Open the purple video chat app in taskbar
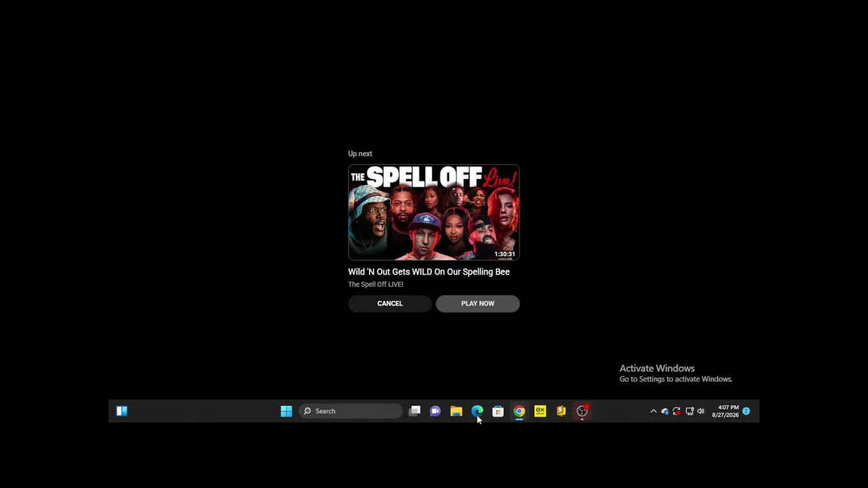 click(x=435, y=411)
